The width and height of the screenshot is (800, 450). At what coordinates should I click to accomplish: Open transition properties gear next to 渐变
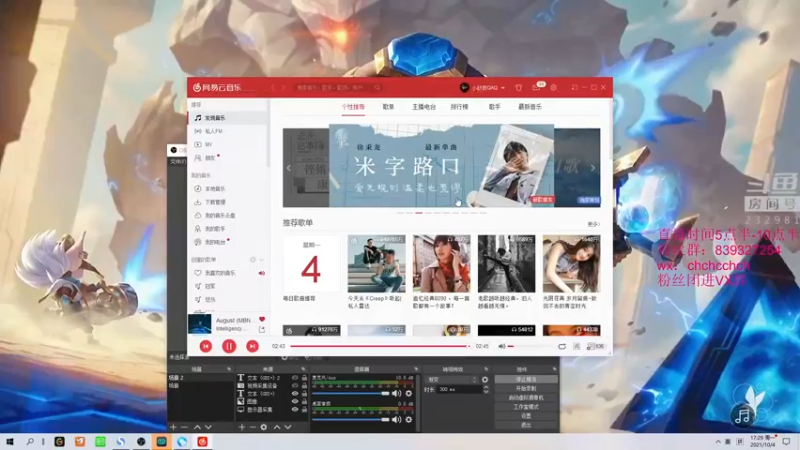click(485, 380)
